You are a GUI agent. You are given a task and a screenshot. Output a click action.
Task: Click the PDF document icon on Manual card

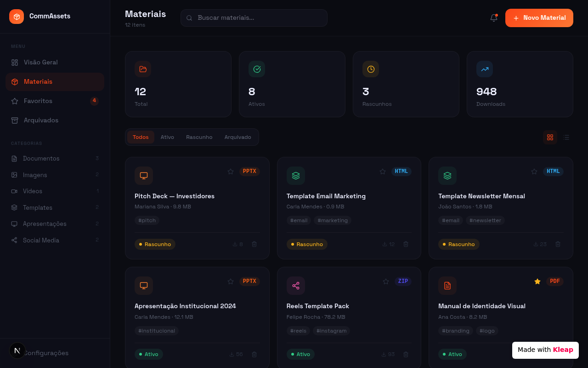[x=447, y=286]
